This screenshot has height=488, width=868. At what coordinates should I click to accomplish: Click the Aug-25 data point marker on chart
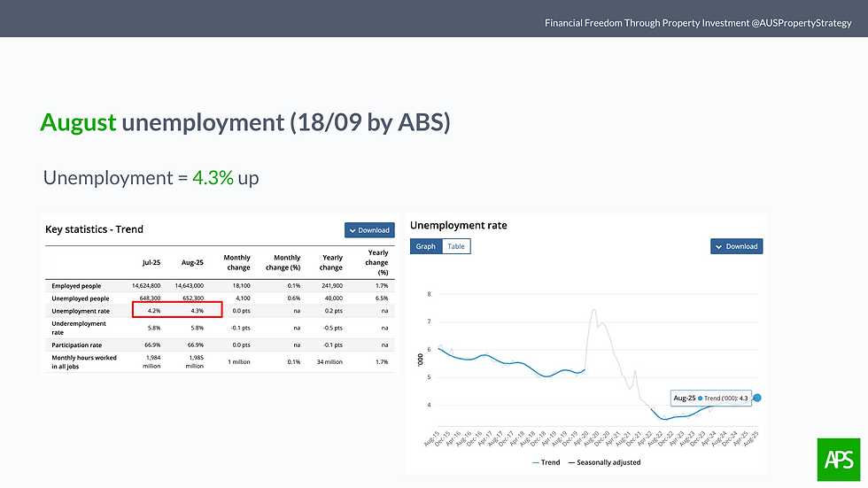tap(756, 398)
